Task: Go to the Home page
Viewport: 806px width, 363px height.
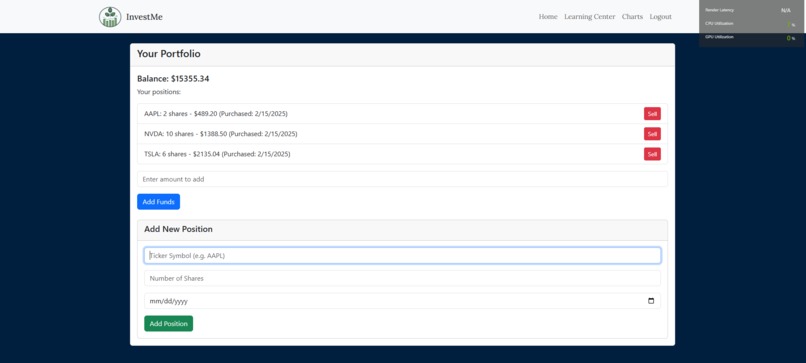Action: tap(548, 16)
